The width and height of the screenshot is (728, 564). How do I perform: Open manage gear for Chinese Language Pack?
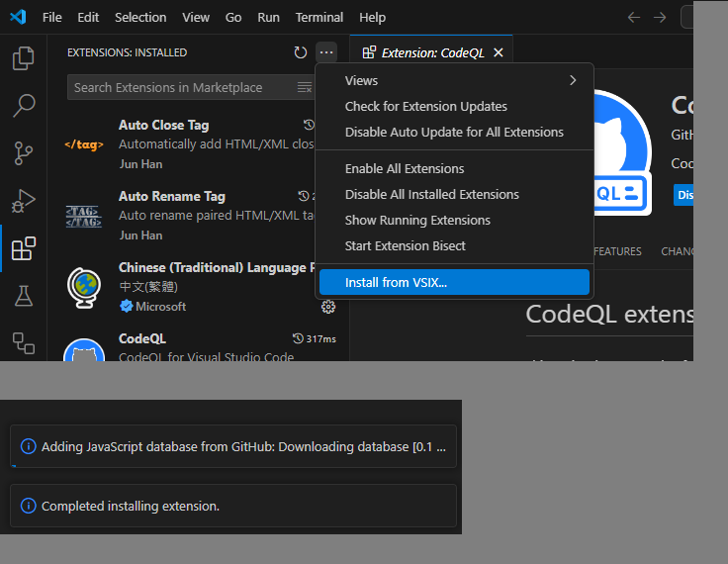[x=328, y=307]
